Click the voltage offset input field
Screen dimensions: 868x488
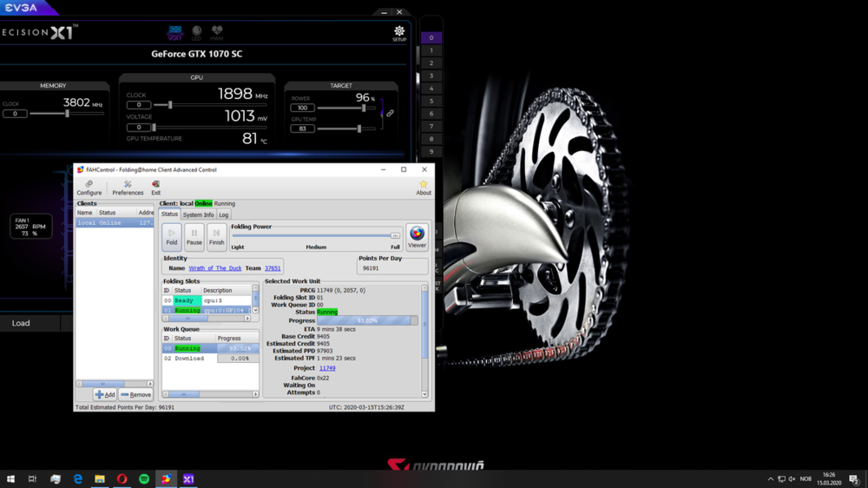pyautogui.click(x=138, y=128)
